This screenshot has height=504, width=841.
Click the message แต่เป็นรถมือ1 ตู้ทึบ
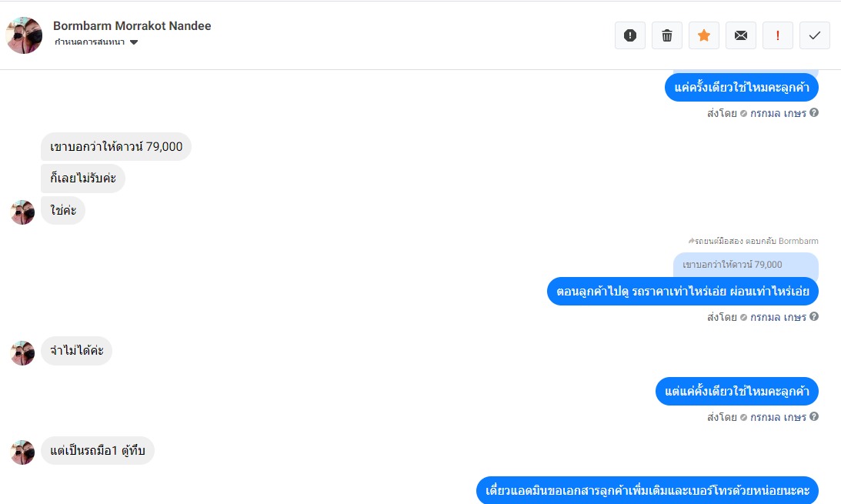(x=98, y=450)
